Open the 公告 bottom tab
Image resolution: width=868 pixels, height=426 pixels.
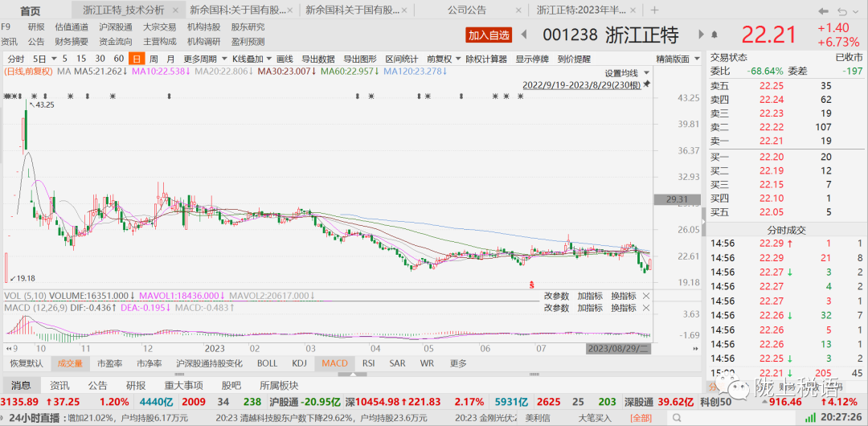pos(99,386)
